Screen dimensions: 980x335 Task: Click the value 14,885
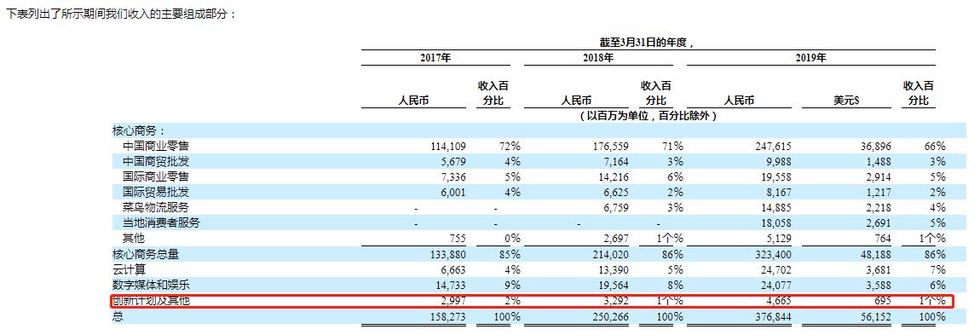tap(775, 207)
